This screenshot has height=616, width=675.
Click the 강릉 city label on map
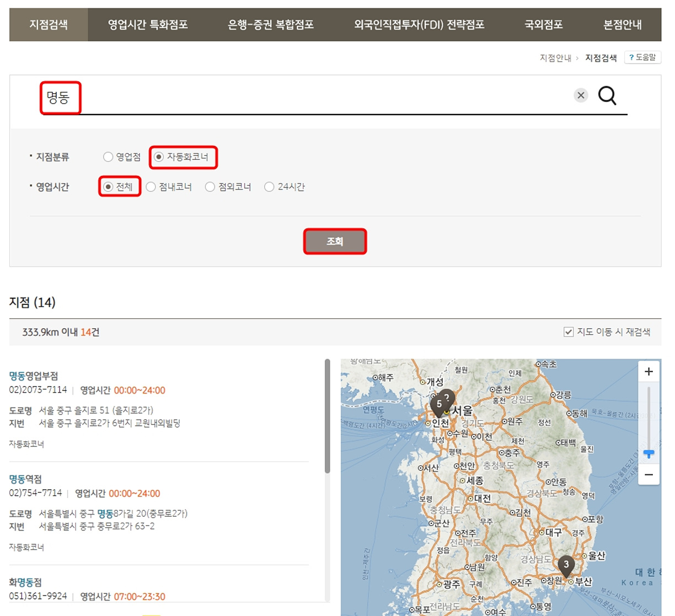(x=563, y=395)
